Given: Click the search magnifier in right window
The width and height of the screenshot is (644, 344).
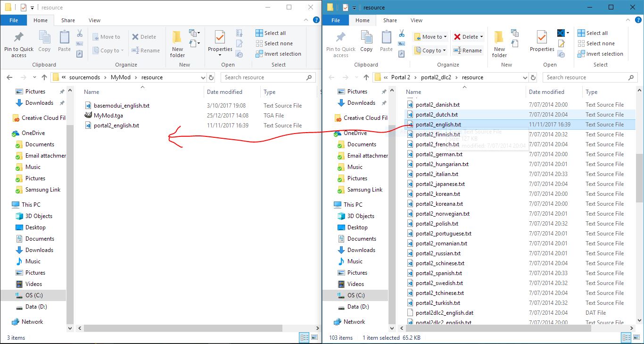Looking at the screenshot, I should 631,77.
